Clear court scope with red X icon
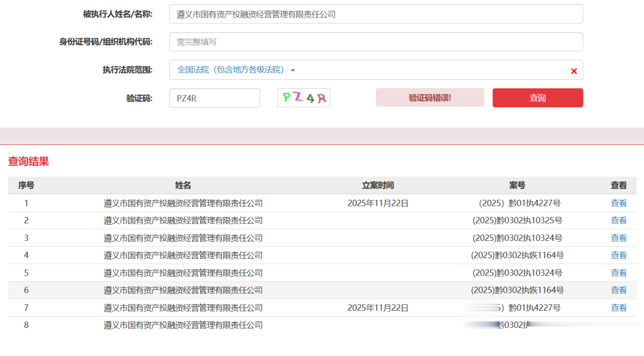Screen dimensions: 644x356 [574, 71]
